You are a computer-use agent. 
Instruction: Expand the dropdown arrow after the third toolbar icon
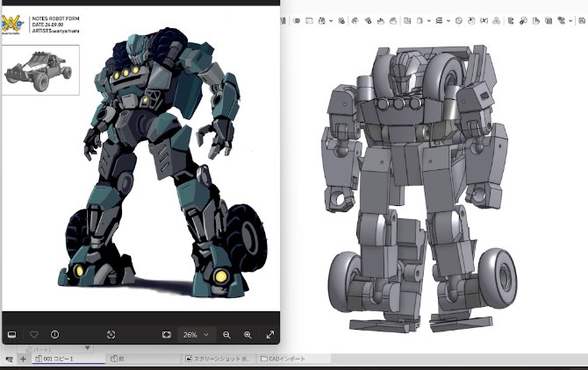(331, 21)
